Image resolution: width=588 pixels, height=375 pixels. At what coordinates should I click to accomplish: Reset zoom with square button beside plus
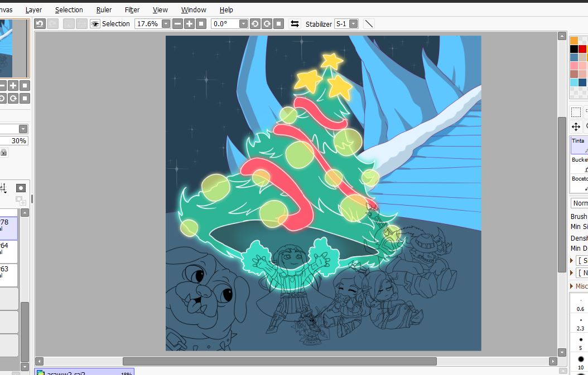coord(201,24)
